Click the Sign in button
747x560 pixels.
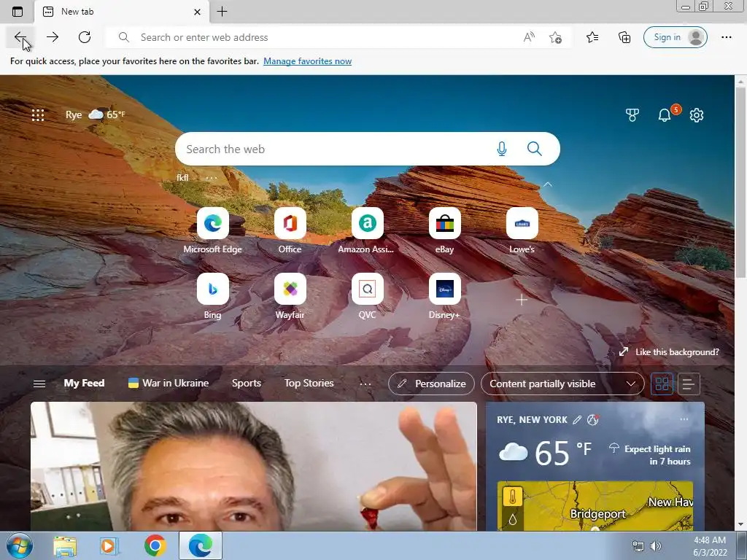pos(675,37)
